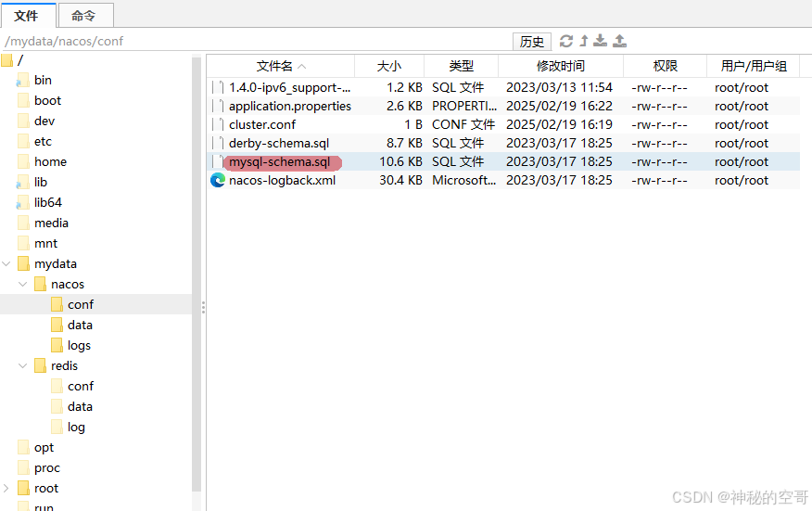Click file icon of 1.4.0-ipv6_support file
812x511 pixels.
(x=218, y=87)
